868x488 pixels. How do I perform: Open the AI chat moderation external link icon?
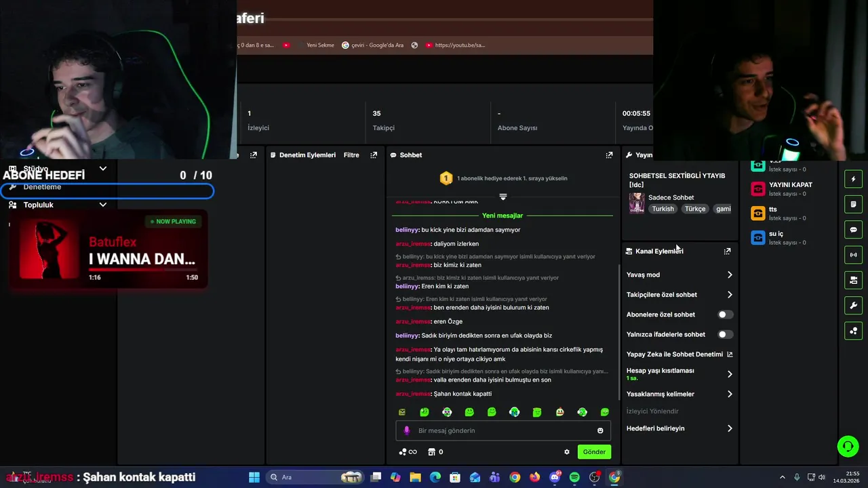(730, 354)
